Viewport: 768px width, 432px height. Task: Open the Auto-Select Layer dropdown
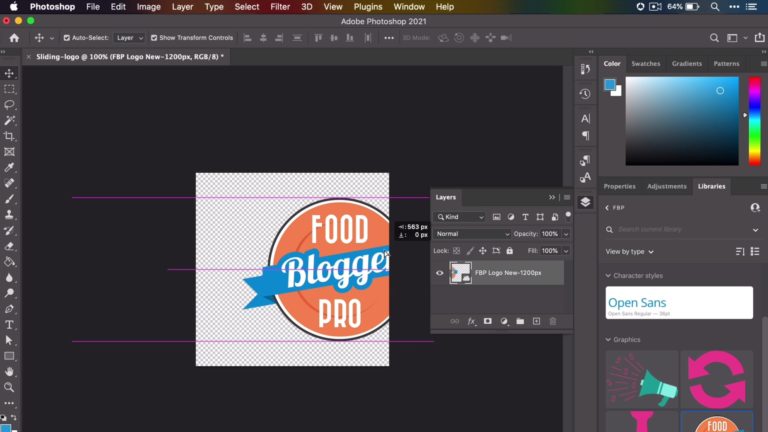click(x=129, y=38)
